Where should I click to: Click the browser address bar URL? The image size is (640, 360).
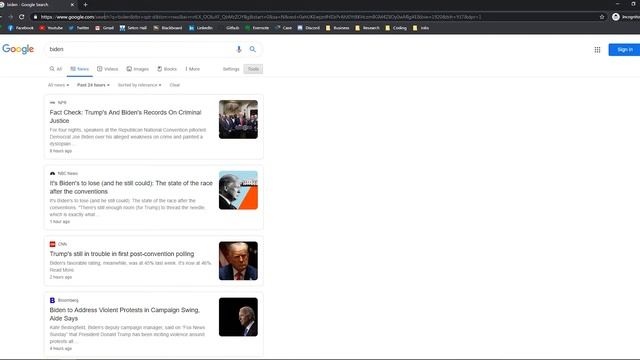click(261, 17)
